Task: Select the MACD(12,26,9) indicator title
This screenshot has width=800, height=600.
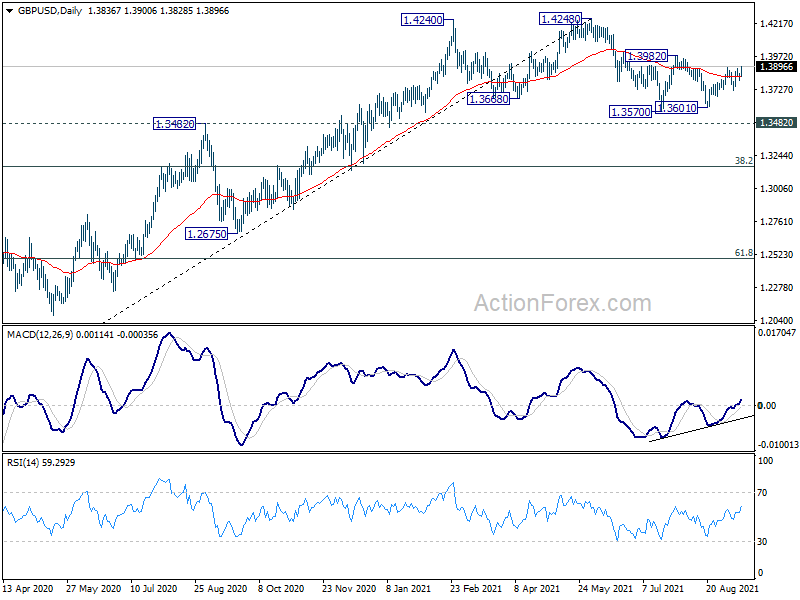Action: pyautogui.click(x=40, y=335)
